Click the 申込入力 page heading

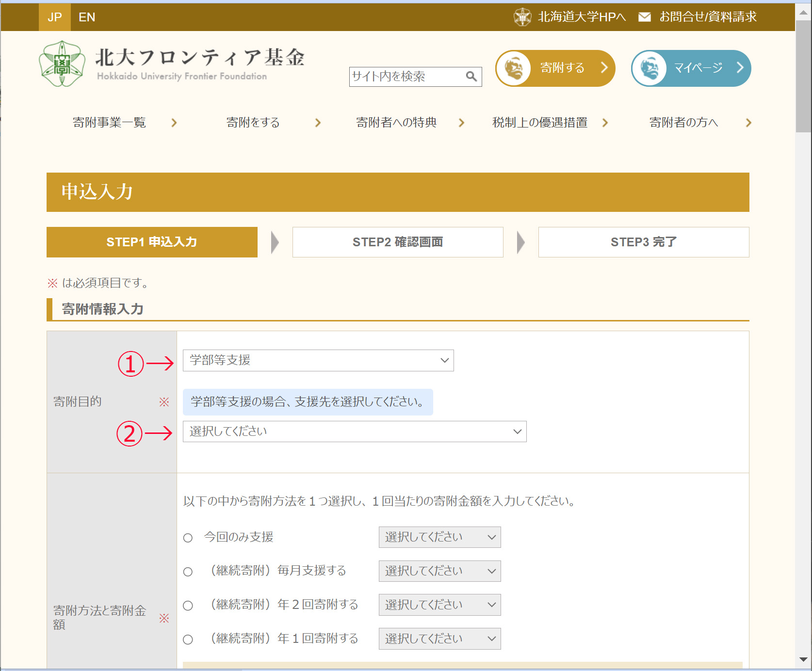coord(97,192)
